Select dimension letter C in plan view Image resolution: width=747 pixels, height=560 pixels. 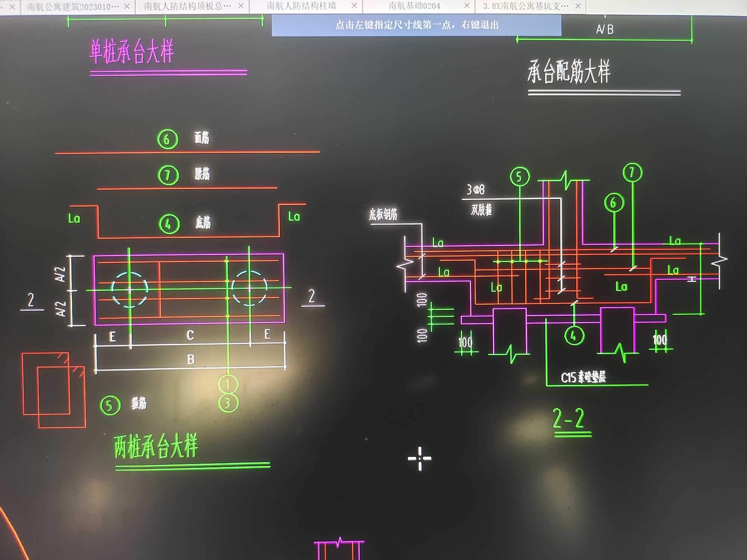coord(190,335)
